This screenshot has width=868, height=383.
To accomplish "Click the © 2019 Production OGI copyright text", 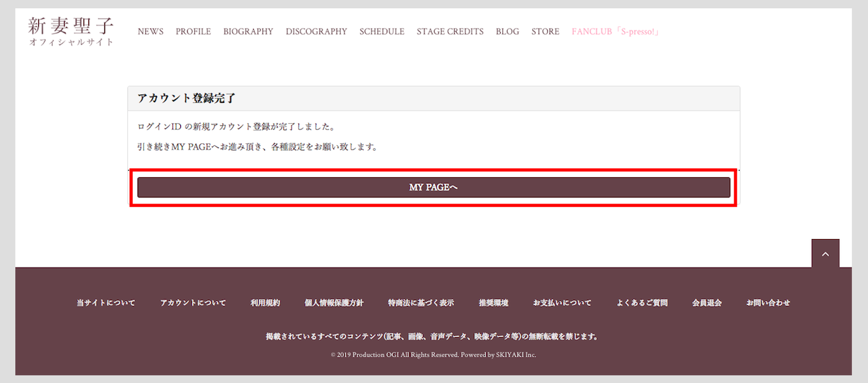I will click(433, 355).
